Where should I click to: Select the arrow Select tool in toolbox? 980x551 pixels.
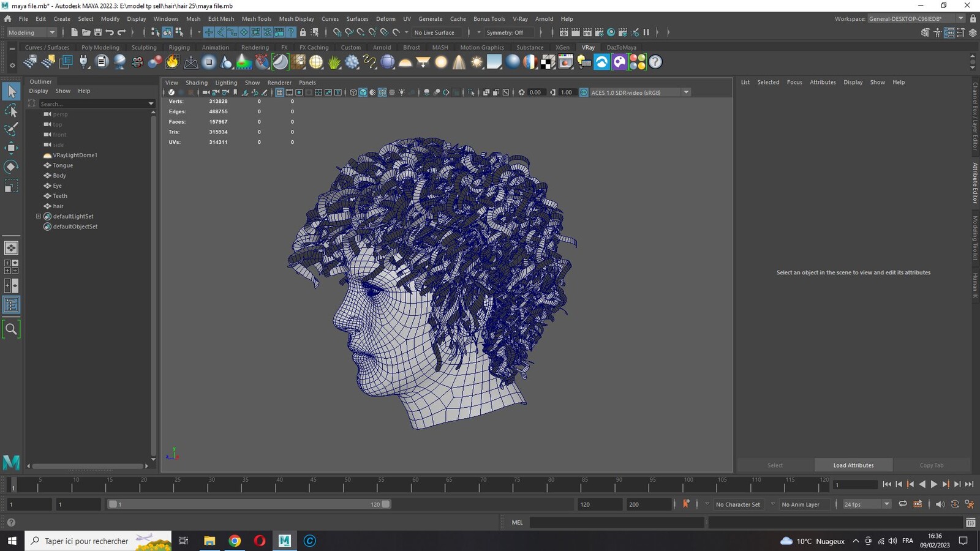[11, 92]
